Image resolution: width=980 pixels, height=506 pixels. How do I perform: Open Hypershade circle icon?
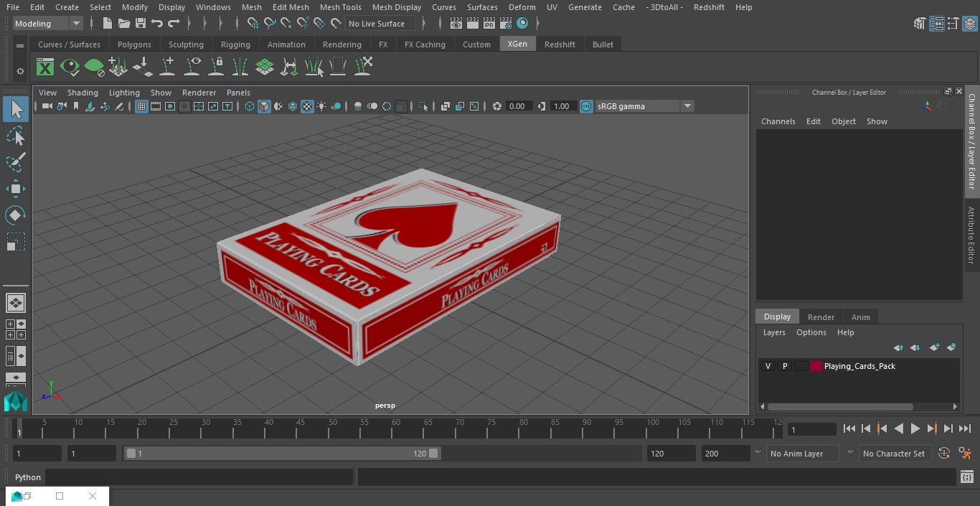(x=522, y=24)
